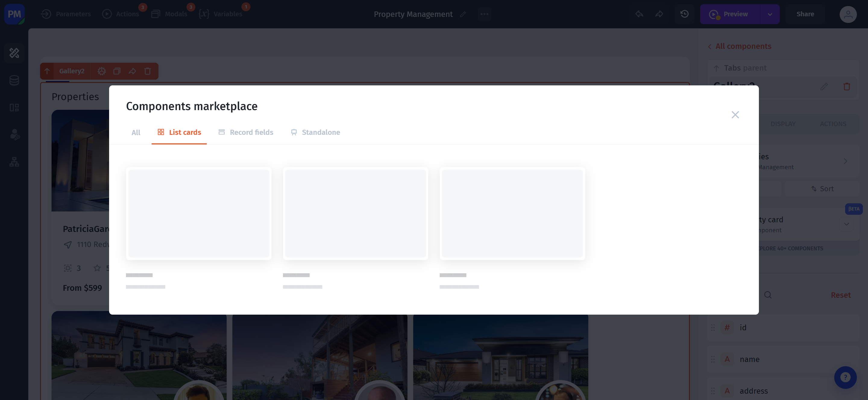868x400 pixels.
Task: Open the Record fields tab
Action: [246, 132]
